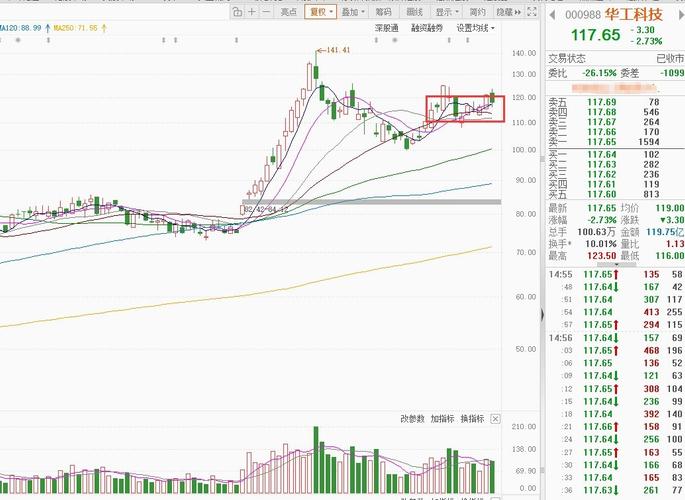Click the MA250:71.56 label
Viewport: 685px width, 500px height.
pyautogui.click(x=76, y=28)
